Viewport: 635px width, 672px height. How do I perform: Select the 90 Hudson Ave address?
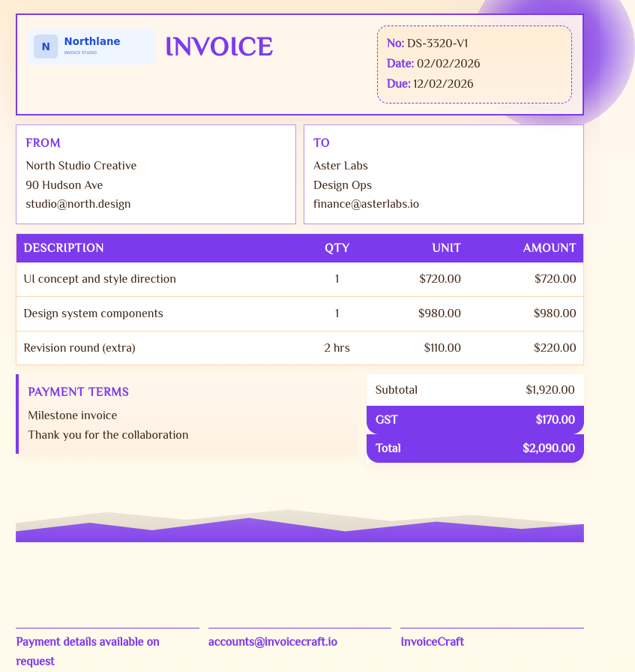pyautogui.click(x=64, y=184)
